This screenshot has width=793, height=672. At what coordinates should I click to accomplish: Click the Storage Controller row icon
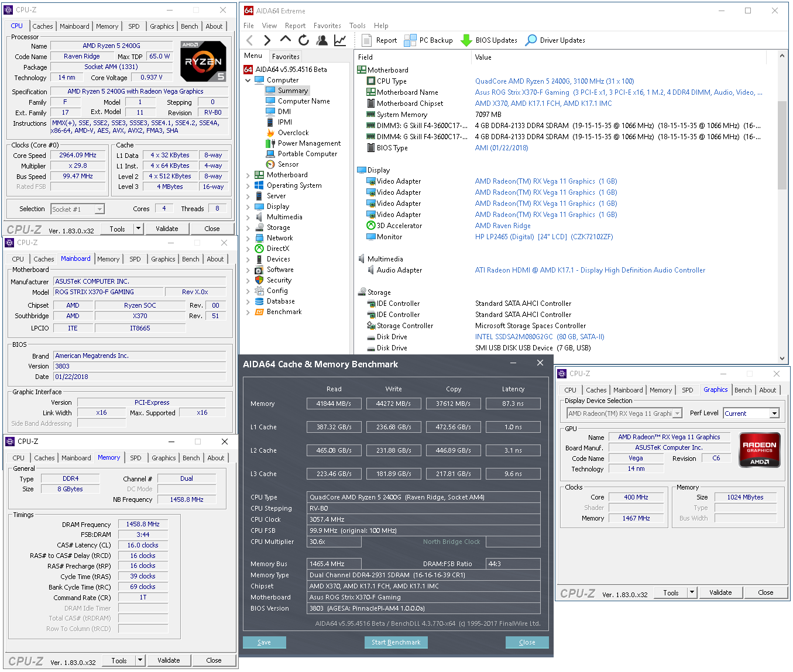[x=370, y=326]
